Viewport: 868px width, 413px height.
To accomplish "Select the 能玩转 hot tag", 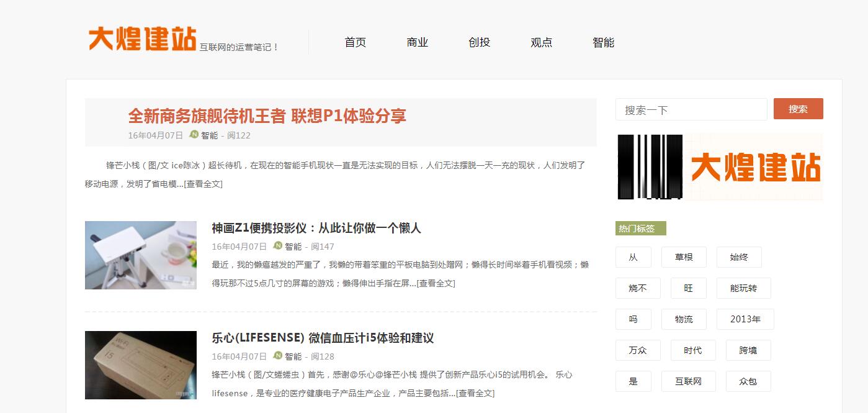I will click(x=744, y=288).
